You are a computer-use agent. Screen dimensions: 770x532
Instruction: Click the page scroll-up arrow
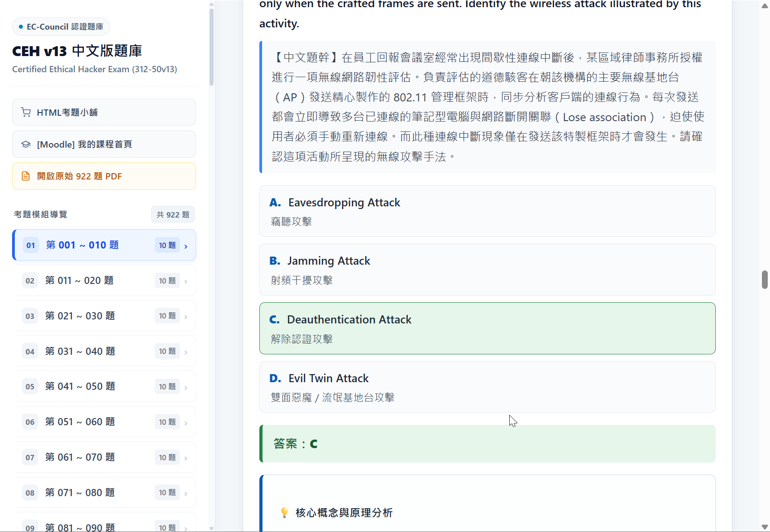click(x=765, y=6)
